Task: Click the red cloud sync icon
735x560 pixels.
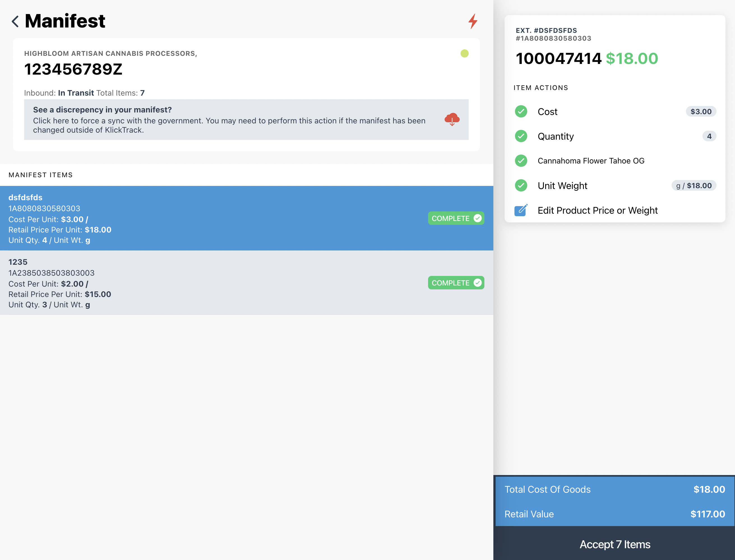Action: (452, 119)
